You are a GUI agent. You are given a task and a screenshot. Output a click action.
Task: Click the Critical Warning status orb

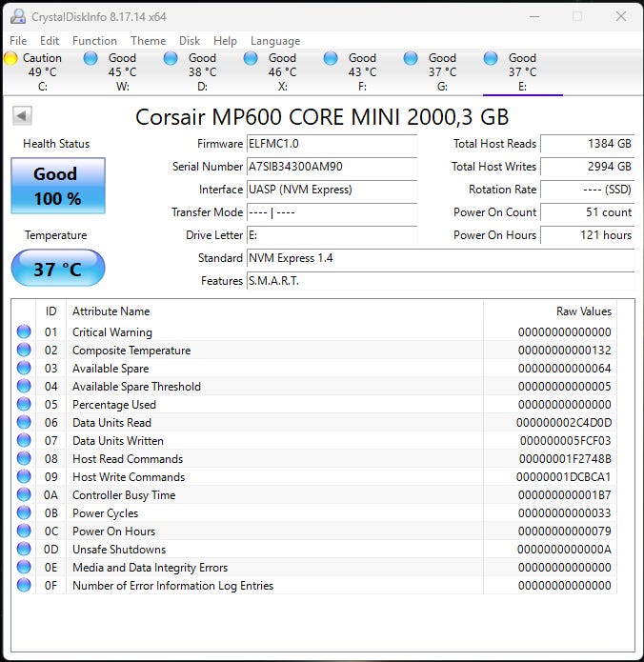point(24,331)
